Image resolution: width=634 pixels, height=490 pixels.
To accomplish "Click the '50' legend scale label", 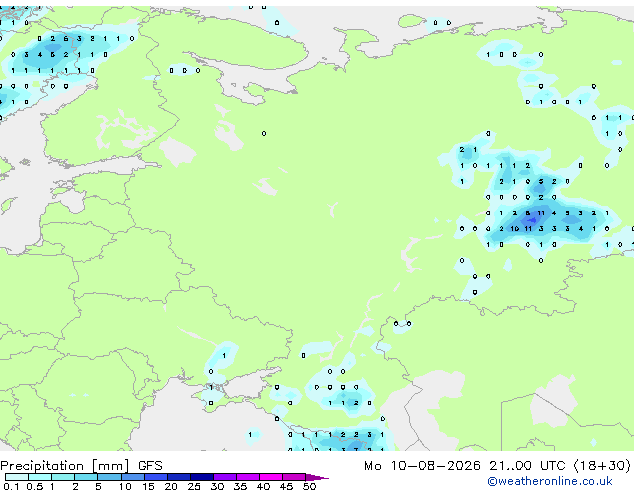I will pyautogui.click(x=310, y=486).
